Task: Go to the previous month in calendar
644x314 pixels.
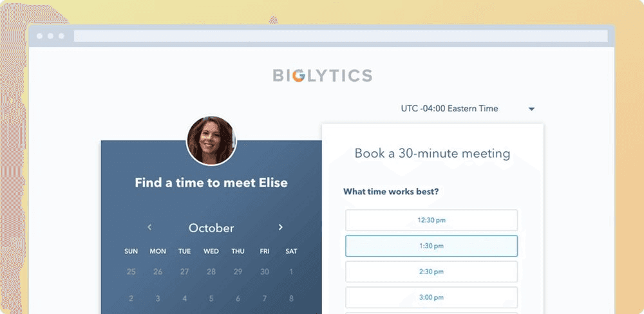Action: point(149,227)
